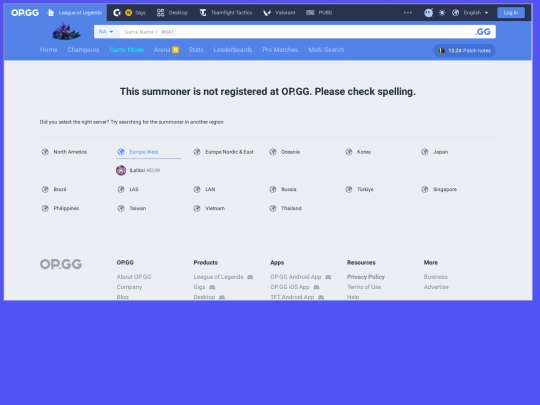540x405 pixels.
Task: Click the globe icon beside Japan
Action: (425, 152)
